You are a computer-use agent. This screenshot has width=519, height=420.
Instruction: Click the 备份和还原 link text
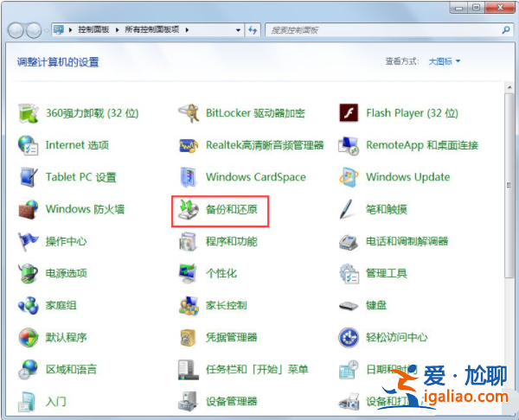(231, 209)
